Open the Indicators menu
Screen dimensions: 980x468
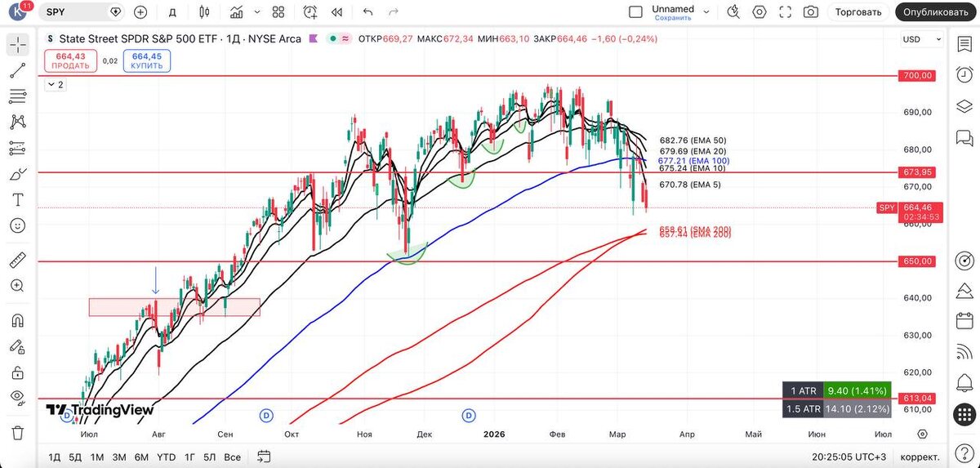[x=237, y=12]
